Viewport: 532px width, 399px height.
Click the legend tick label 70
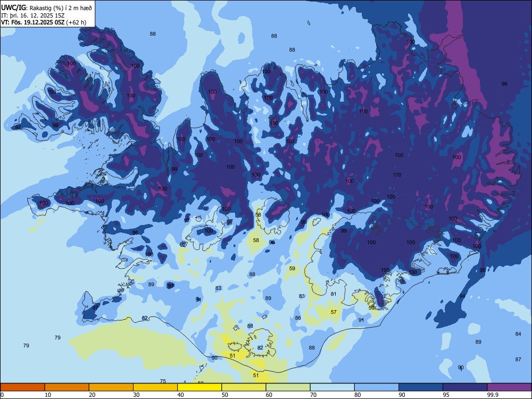pos(313,395)
